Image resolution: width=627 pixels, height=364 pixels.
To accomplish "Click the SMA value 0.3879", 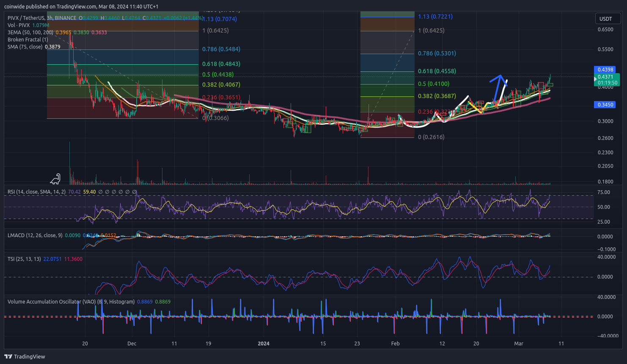I will [x=52, y=47].
